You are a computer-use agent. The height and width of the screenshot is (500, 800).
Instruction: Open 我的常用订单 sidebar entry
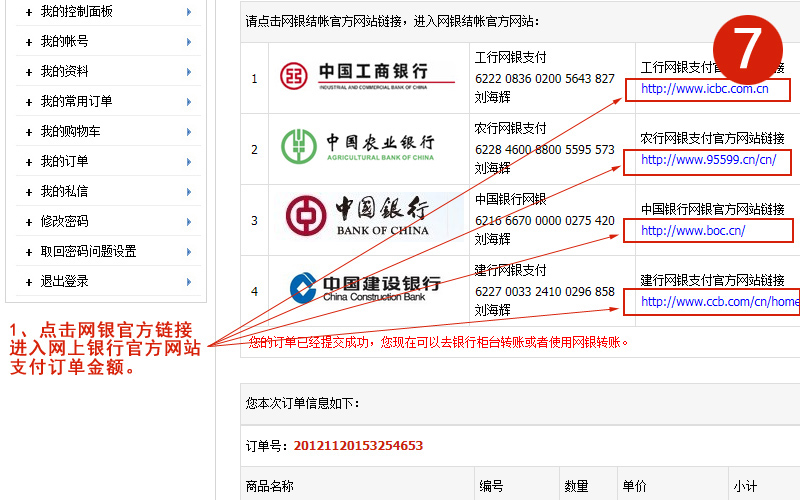(x=77, y=102)
